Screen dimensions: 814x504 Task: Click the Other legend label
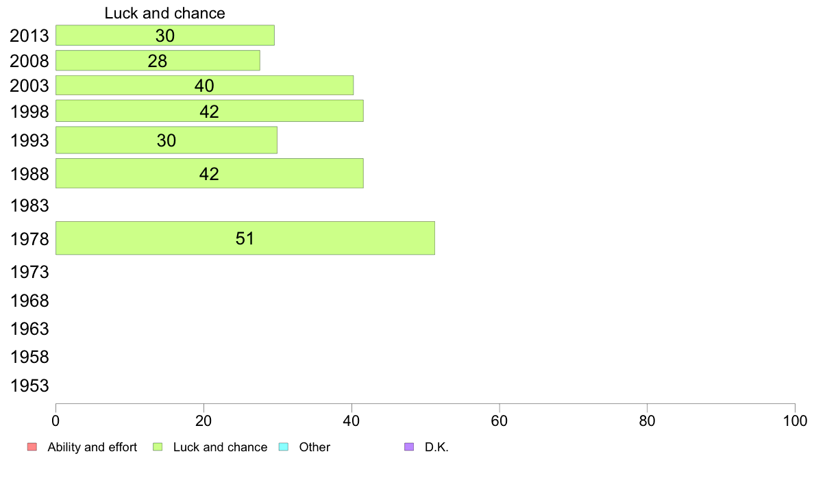pos(314,447)
